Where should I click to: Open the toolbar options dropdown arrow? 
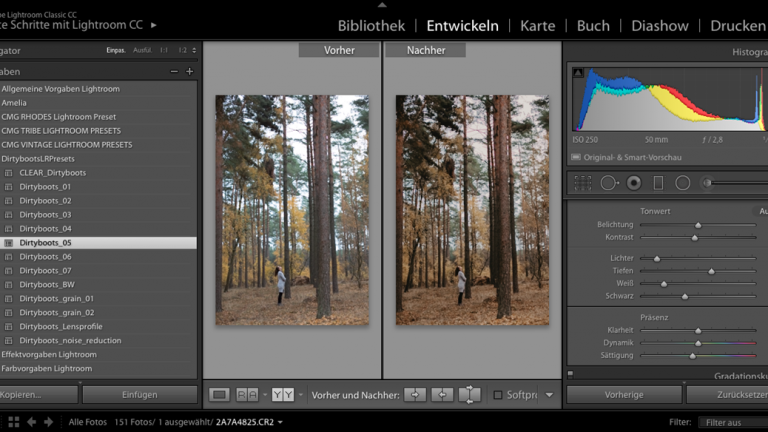[549, 395]
